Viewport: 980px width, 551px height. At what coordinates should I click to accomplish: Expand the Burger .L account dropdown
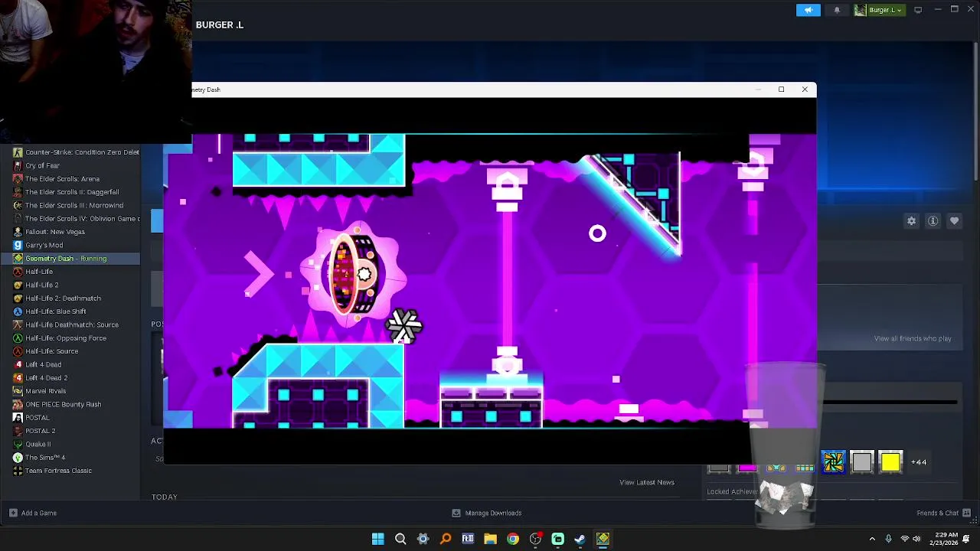tap(880, 10)
